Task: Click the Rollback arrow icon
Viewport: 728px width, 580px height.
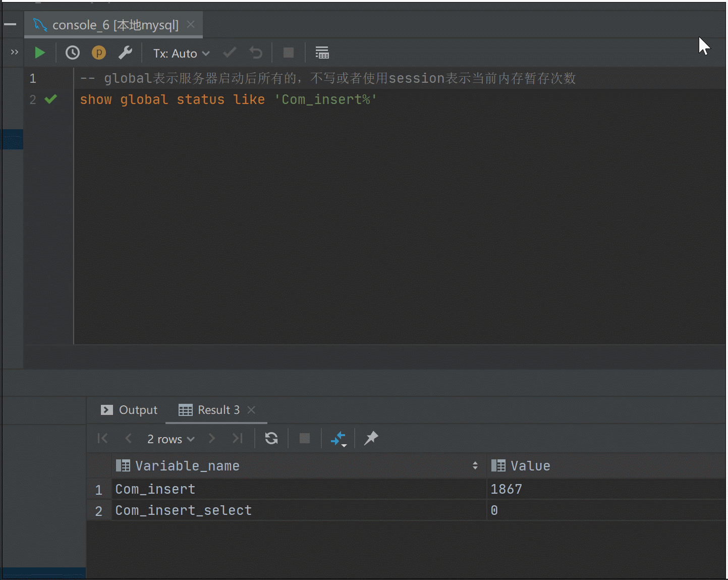Action: 256,52
